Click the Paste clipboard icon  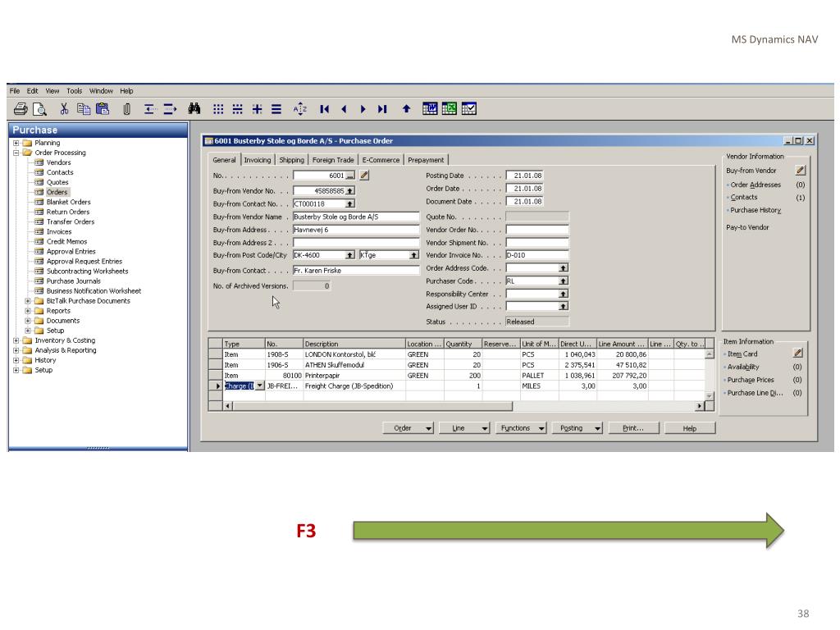click(103, 109)
